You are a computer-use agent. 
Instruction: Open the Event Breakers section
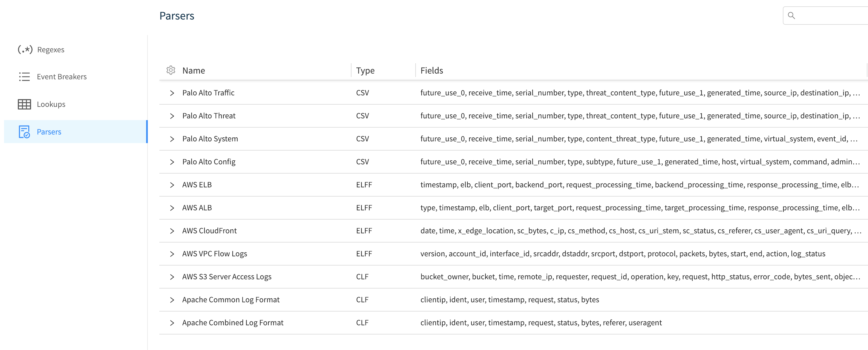point(62,76)
